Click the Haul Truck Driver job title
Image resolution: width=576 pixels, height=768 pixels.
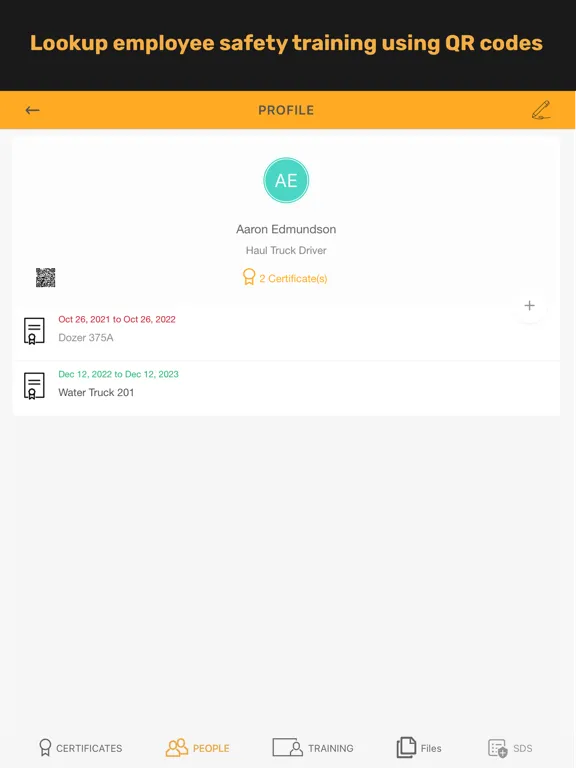(x=286, y=250)
